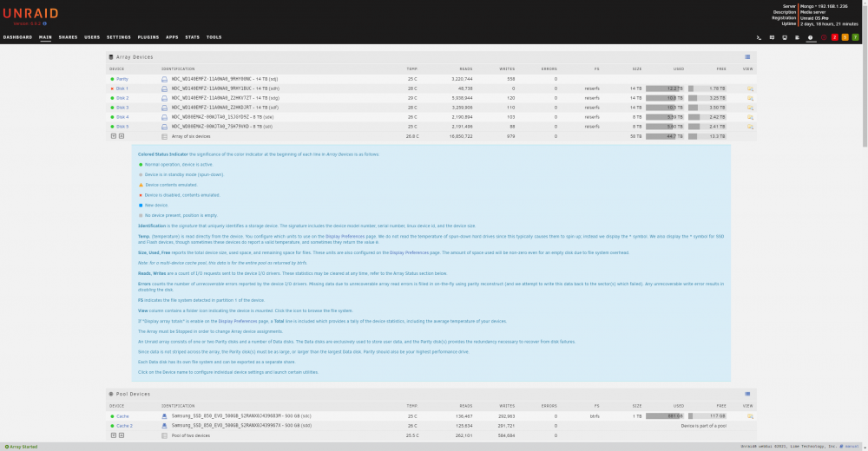Click the Parity disk drive icon

(x=164, y=79)
